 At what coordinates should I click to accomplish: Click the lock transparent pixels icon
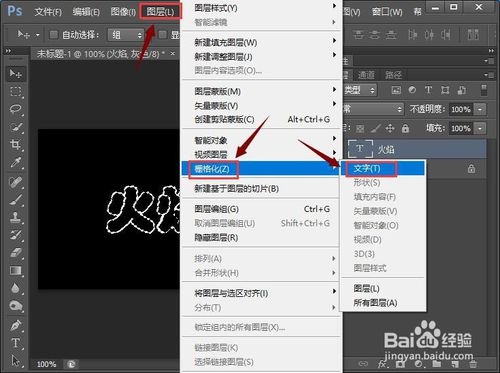pyautogui.click(x=360, y=129)
